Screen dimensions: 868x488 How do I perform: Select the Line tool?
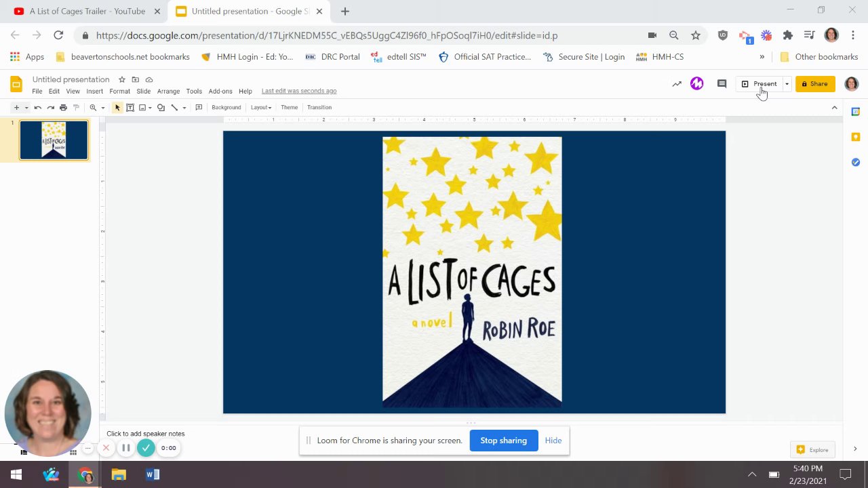pyautogui.click(x=174, y=107)
